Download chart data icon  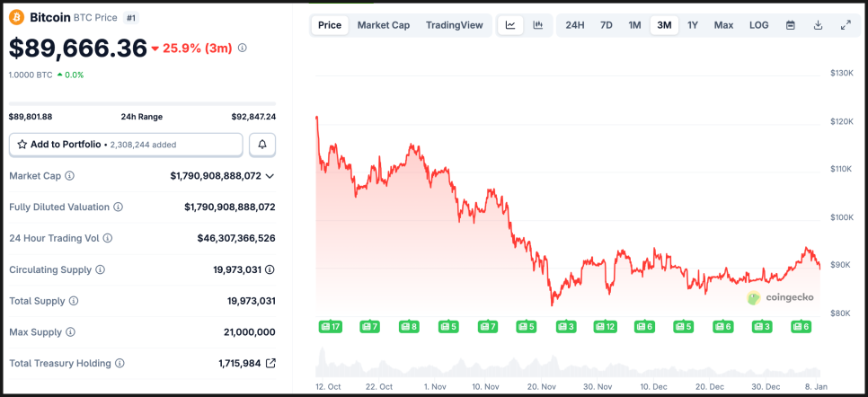[818, 25]
